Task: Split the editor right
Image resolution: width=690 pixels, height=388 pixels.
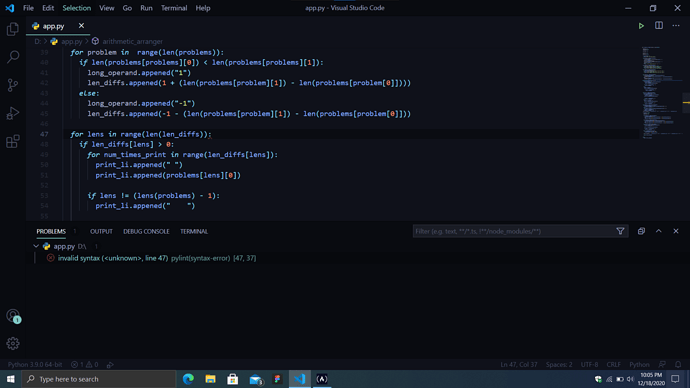Action: pyautogui.click(x=659, y=26)
